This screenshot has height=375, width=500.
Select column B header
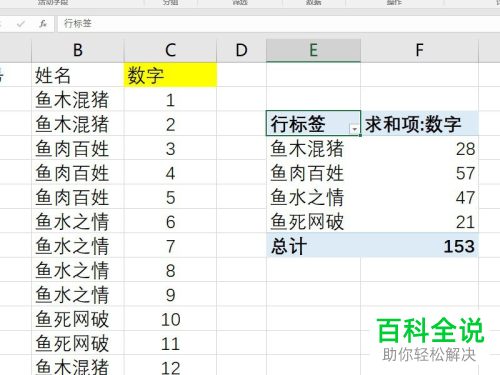pyautogui.click(x=77, y=50)
